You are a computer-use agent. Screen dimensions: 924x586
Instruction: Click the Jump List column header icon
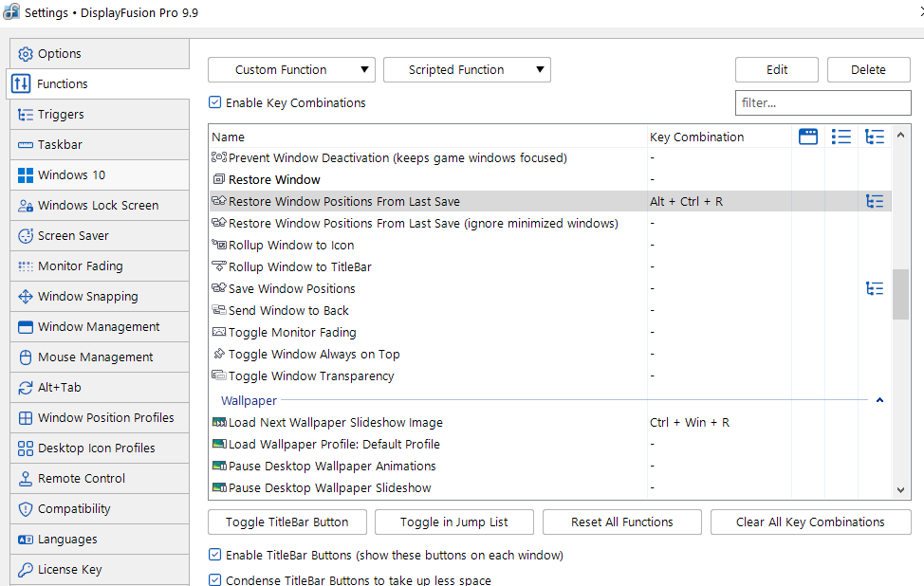841,137
